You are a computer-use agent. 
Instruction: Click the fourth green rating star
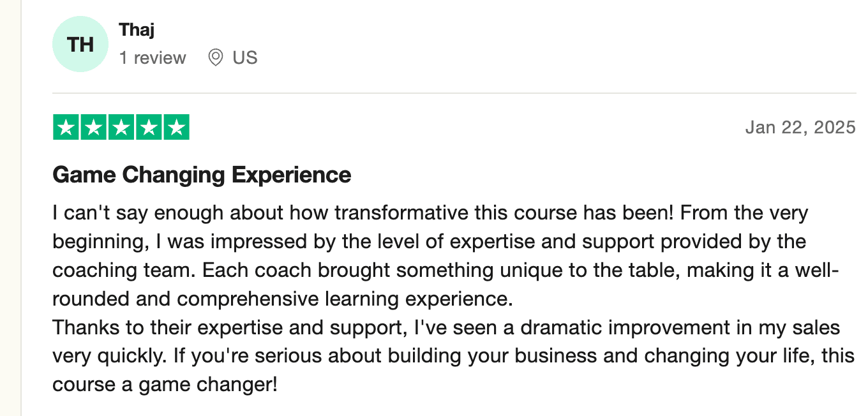[x=148, y=128]
